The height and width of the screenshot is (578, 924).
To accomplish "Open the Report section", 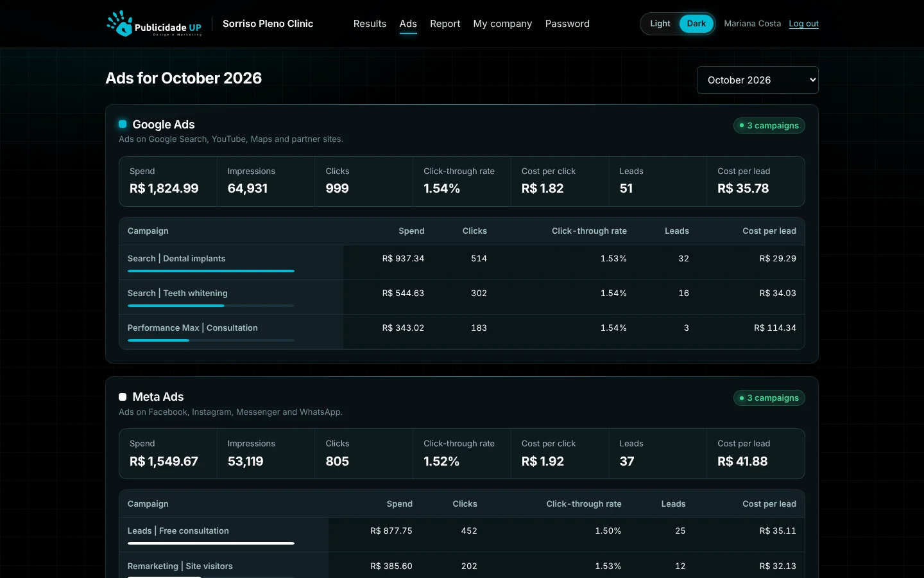I will pos(445,24).
